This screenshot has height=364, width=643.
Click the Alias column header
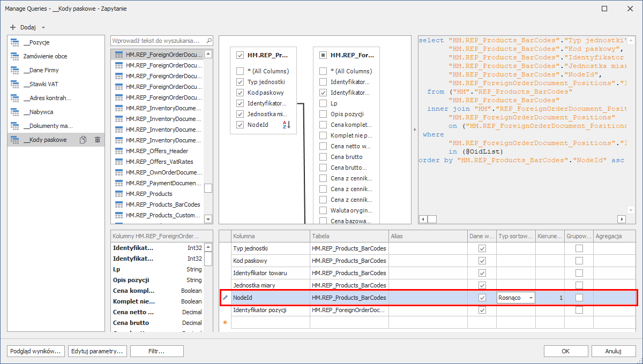(x=428, y=236)
